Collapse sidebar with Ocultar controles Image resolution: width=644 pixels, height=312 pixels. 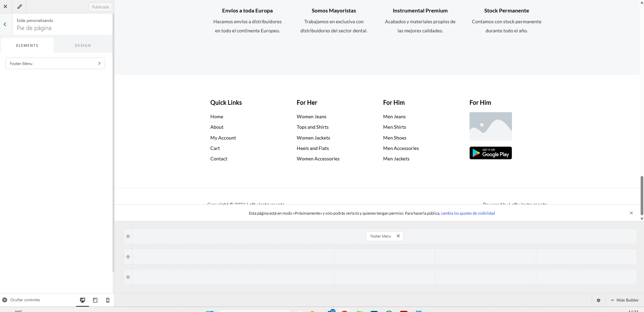coord(22,300)
